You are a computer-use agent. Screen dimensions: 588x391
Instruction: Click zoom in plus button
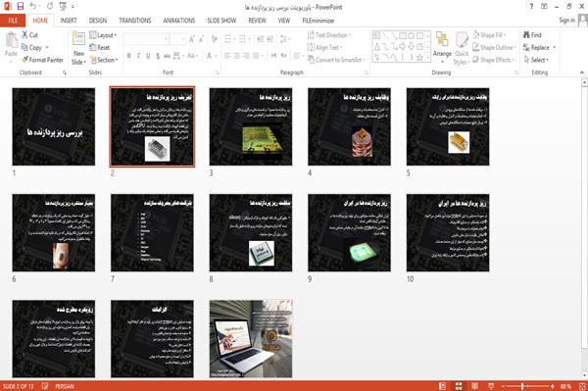pos(553,386)
